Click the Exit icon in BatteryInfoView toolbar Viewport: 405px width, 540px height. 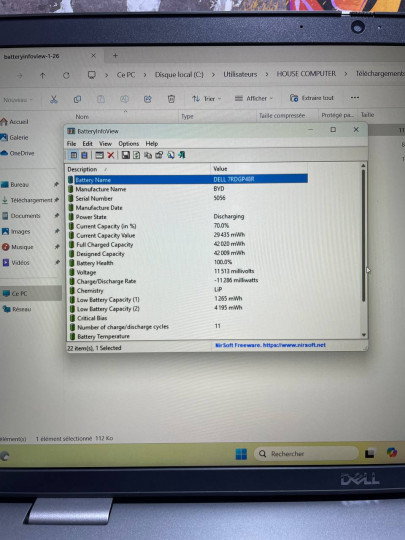(181, 155)
